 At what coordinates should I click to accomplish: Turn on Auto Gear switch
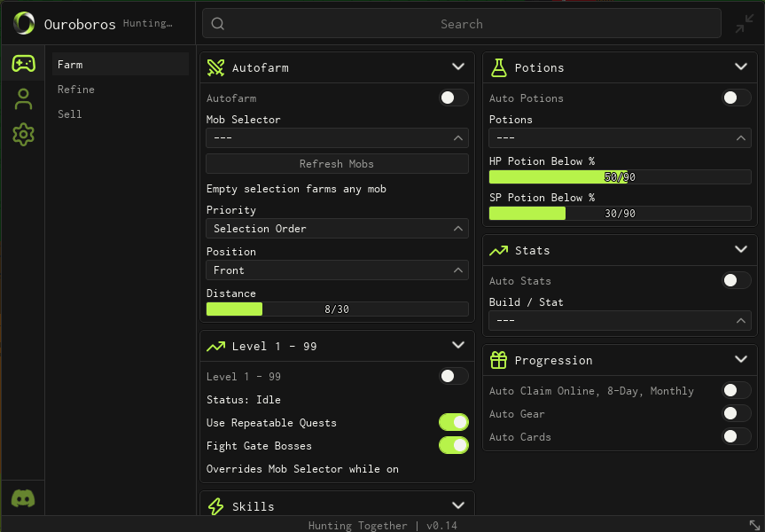pos(737,413)
